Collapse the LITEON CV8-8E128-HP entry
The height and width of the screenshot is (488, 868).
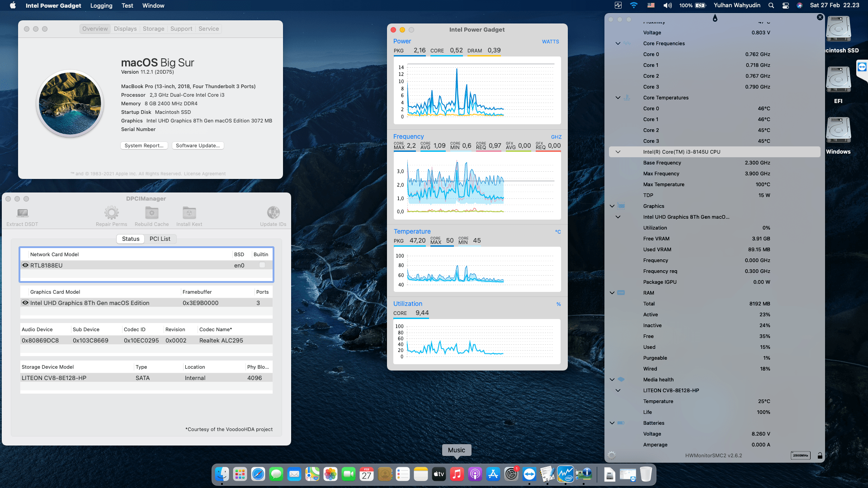pos(618,390)
